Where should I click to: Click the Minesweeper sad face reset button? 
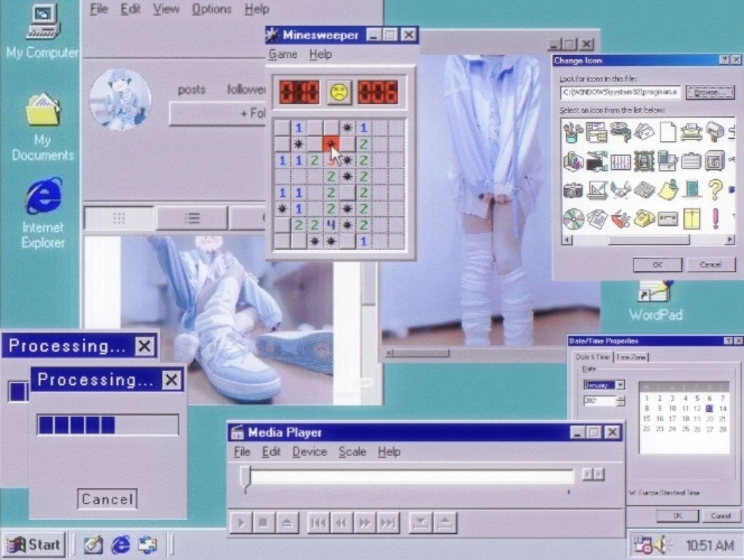click(x=339, y=92)
